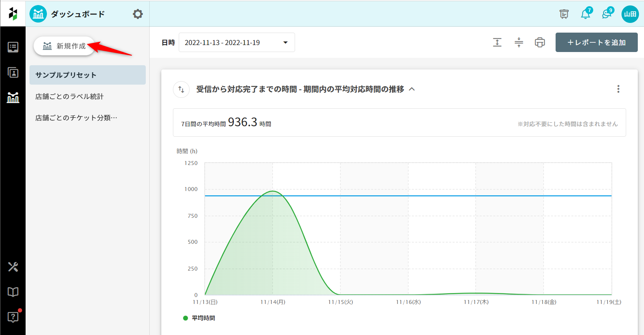Open the dashboard settings gear
Image resolution: width=644 pixels, height=335 pixels.
point(138,14)
